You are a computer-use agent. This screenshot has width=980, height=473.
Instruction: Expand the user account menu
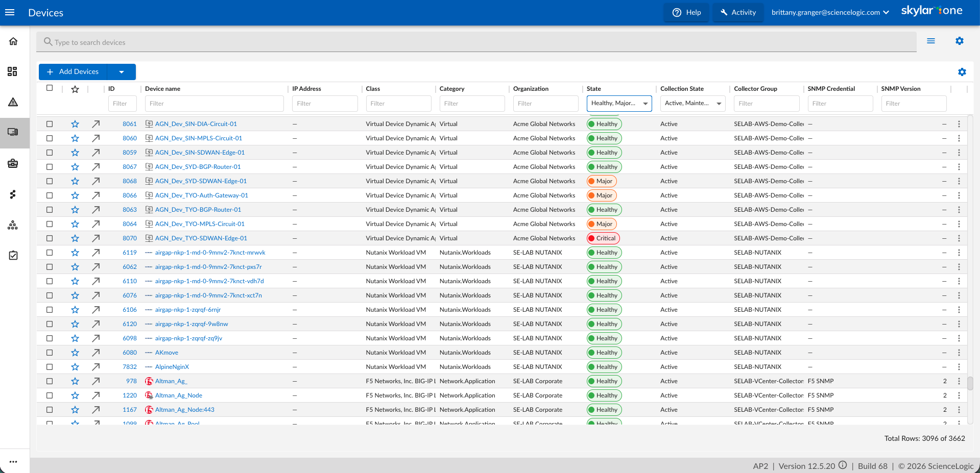click(x=830, y=12)
